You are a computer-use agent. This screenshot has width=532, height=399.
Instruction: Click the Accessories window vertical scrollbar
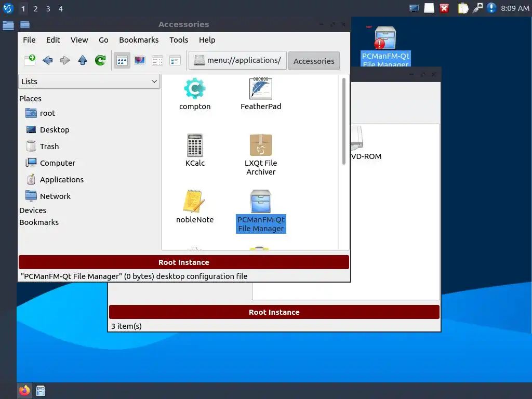click(344, 122)
